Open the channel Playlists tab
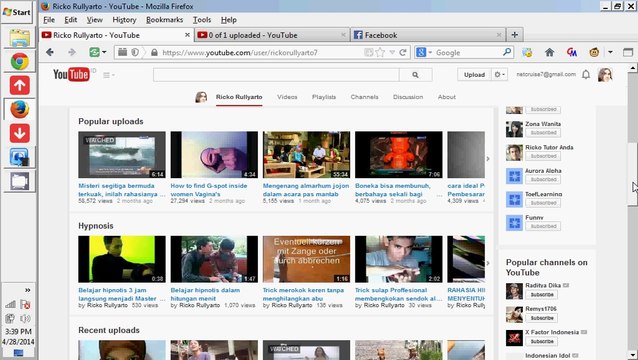Screen dimensions: 638x360 coord(324,97)
